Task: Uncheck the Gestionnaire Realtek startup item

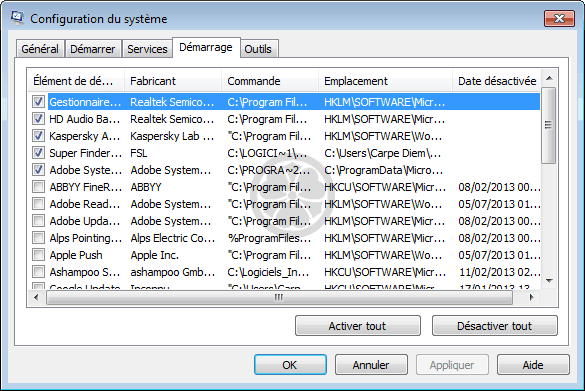Action: [x=38, y=101]
